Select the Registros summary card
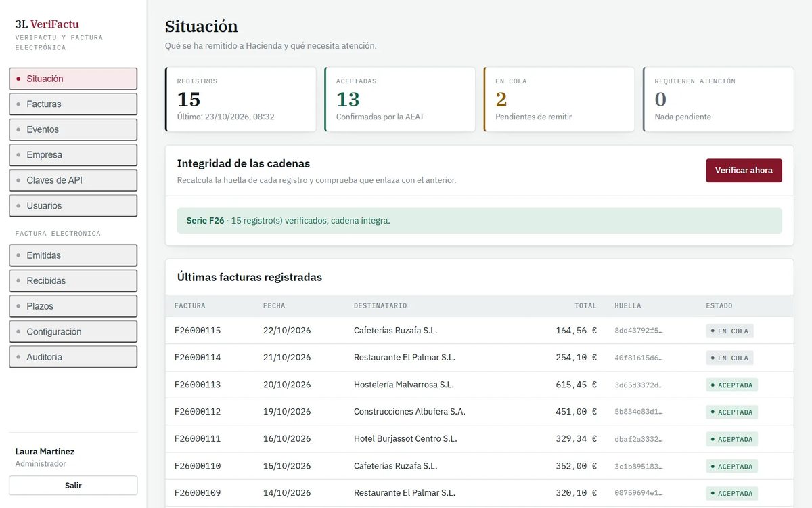Screen dimensions: 812x508 point(241,100)
